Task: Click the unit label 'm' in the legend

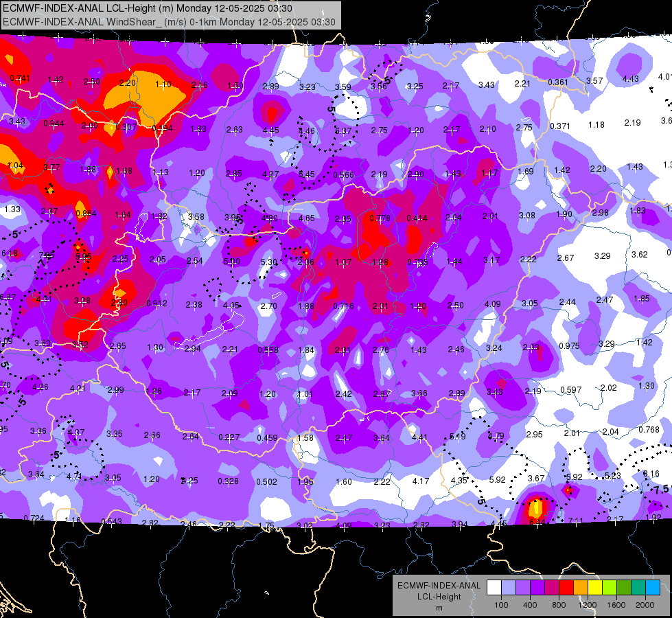Action: tap(439, 608)
